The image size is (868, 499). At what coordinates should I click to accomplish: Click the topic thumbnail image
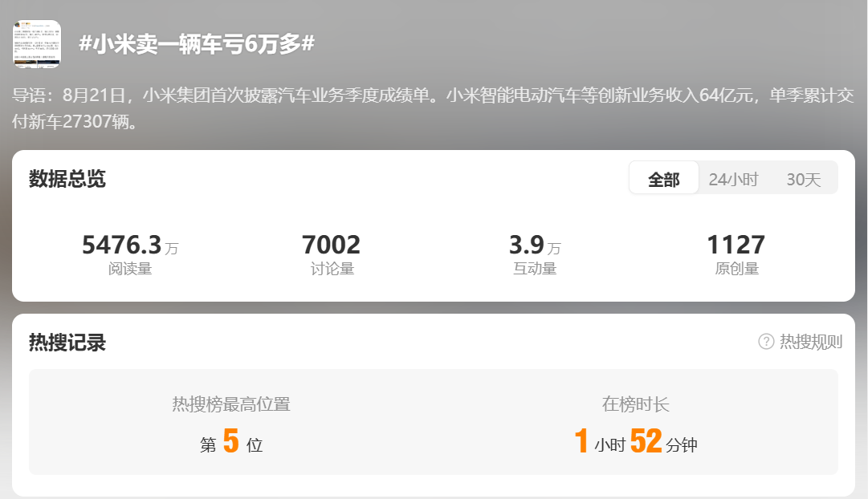click(x=37, y=44)
